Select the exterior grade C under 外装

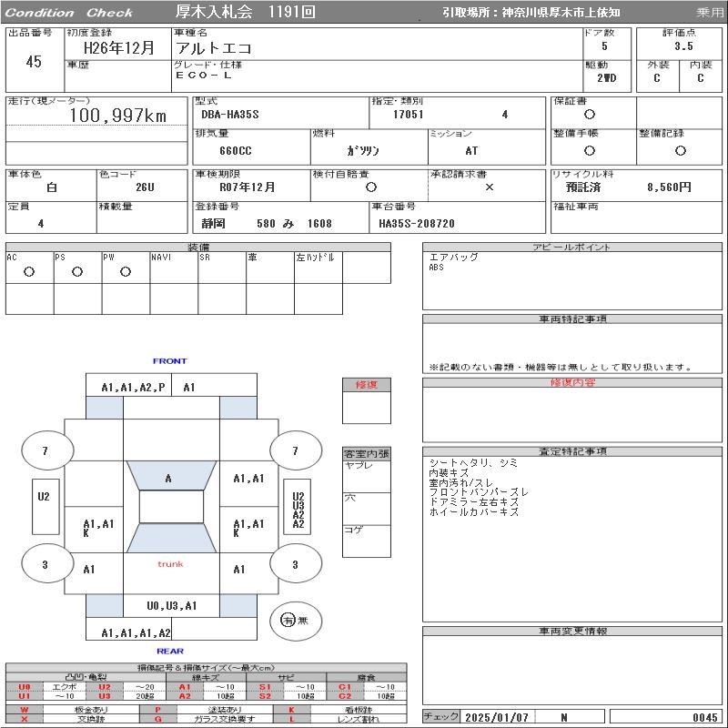pos(656,78)
